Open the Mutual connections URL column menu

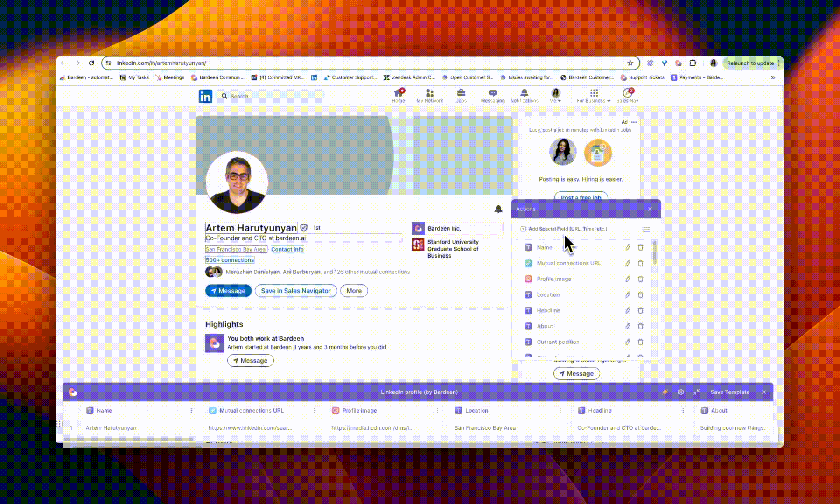[x=315, y=411]
